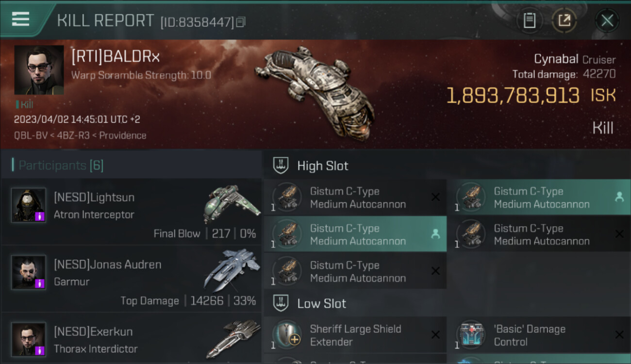This screenshot has width=631, height=364.
Task: Open the clipboard report icon
Action: (529, 20)
